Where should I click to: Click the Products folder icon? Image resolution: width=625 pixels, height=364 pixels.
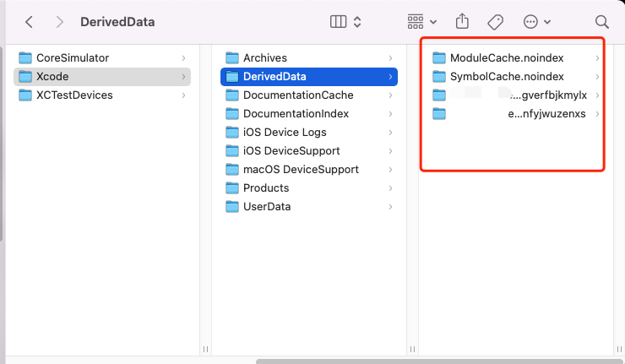pyautogui.click(x=232, y=187)
